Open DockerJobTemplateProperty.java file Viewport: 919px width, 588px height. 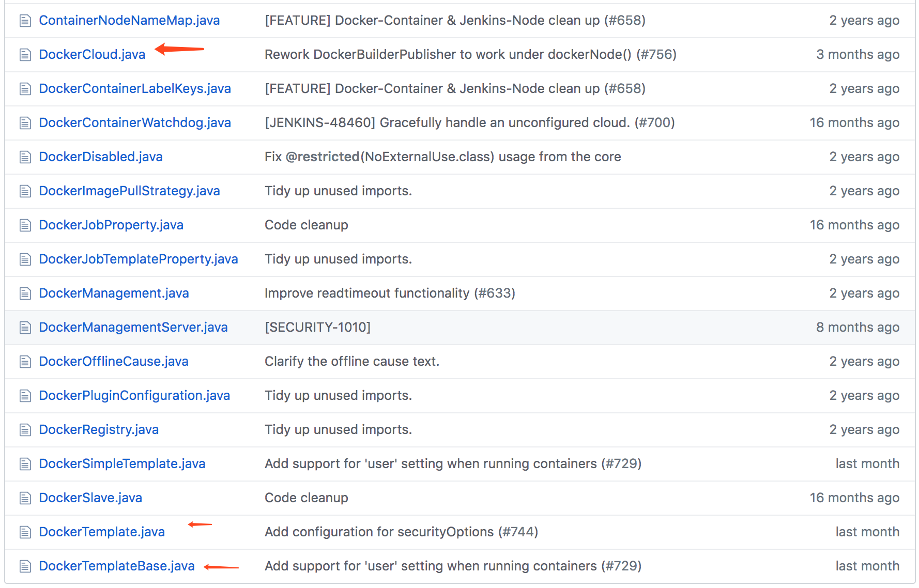139,259
